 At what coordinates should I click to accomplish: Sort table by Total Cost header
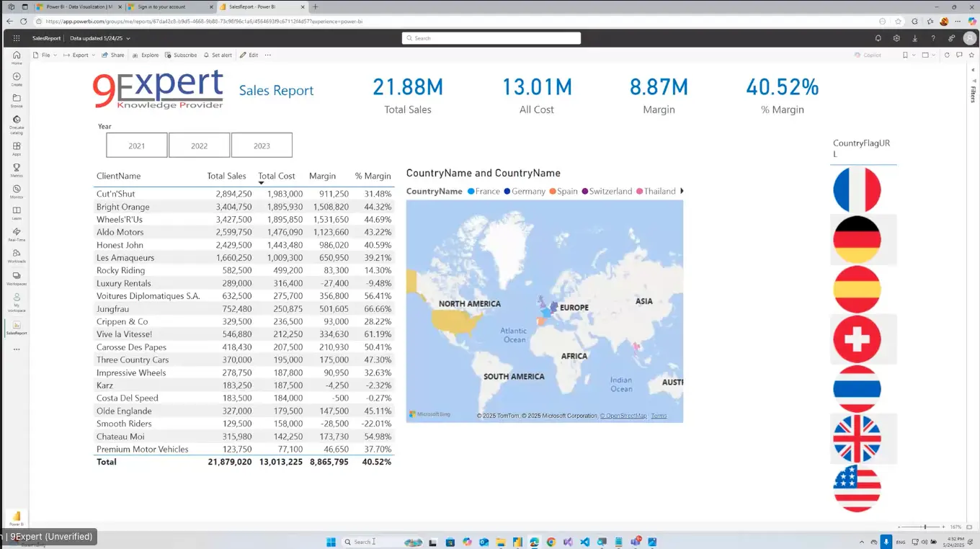[x=277, y=176]
